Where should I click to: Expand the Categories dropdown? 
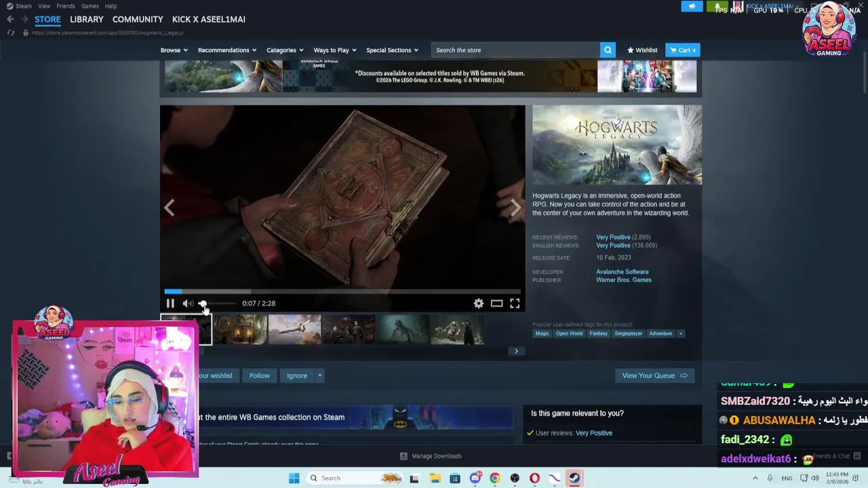[x=285, y=50]
